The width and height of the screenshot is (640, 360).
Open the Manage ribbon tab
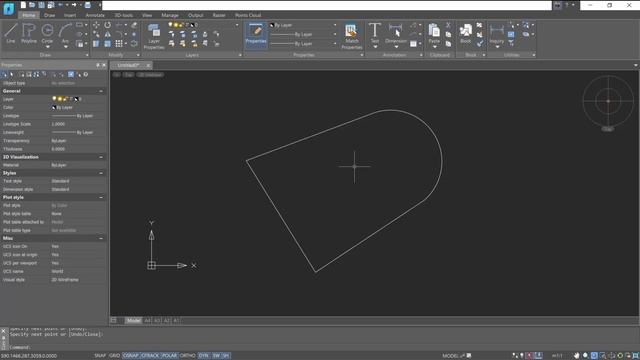[x=170, y=15]
